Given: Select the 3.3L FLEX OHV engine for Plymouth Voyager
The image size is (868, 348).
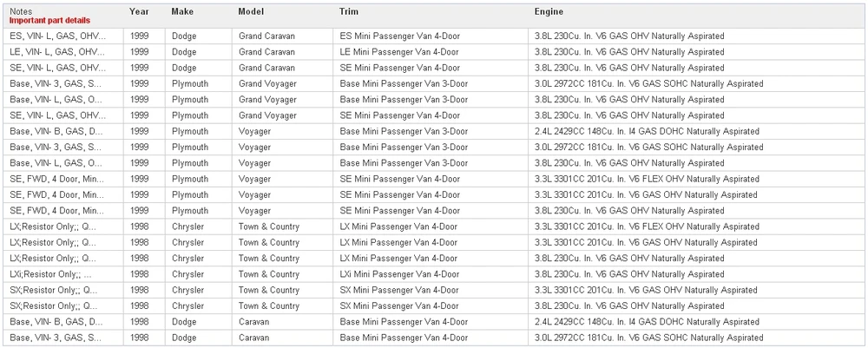Looking at the screenshot, I should pyautogui.click(x=647, y=180).
